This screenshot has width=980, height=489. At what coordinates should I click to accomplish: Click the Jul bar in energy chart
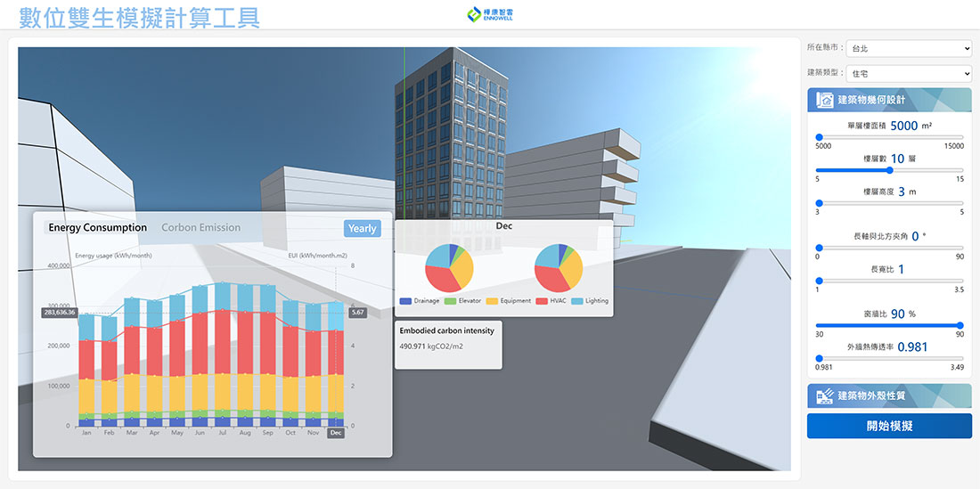pyautogui.click(x=222, y=356)
